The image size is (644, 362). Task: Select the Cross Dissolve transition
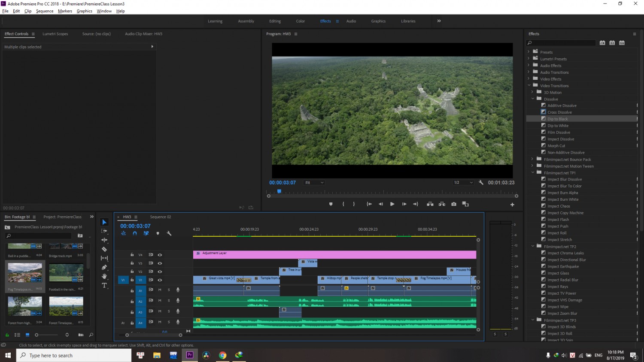[x=559, y=112]
